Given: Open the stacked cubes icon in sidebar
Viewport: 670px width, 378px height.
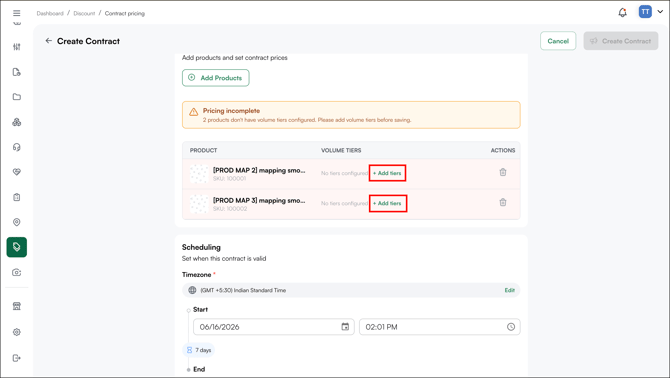Looking at the screenshot, I should 17,122.
